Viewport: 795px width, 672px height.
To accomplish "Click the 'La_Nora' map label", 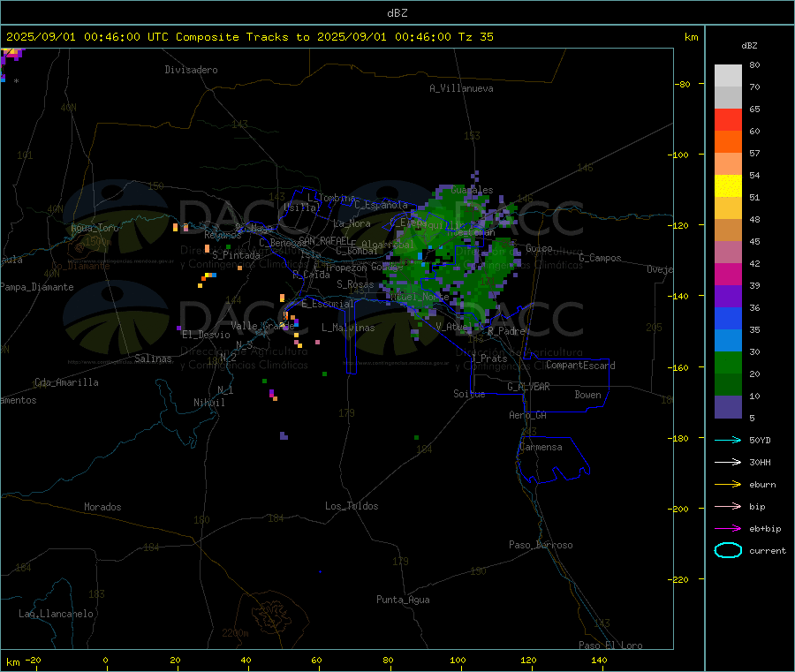I will point(352,223).
